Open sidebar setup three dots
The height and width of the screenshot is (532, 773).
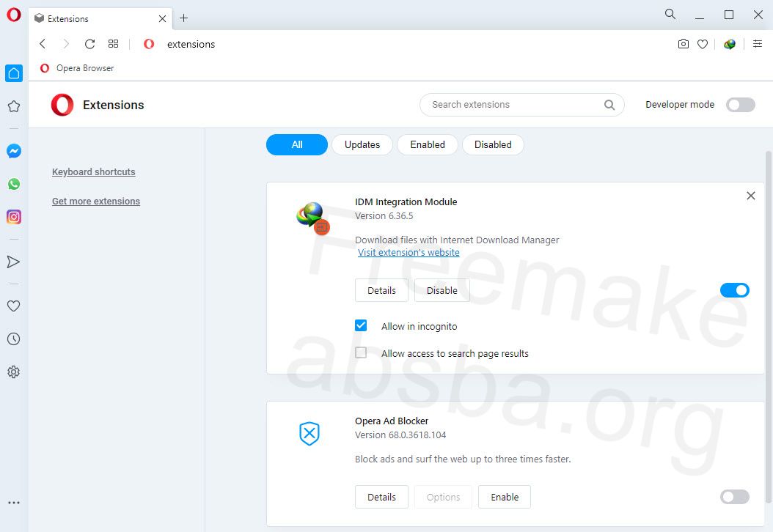tap(14, 503)
